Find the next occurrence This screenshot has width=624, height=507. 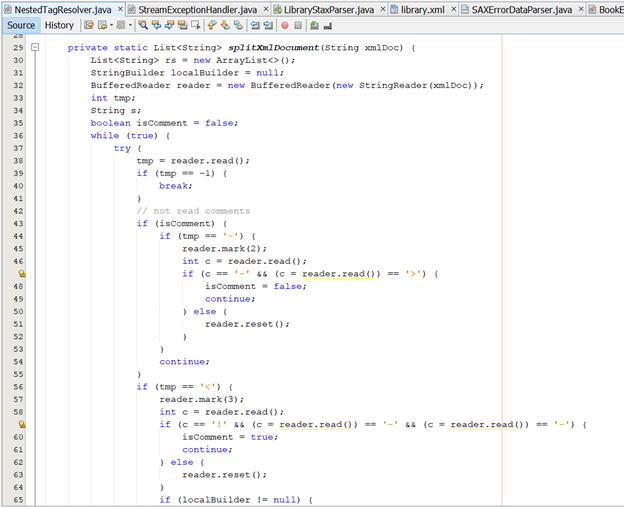point(170,25)
